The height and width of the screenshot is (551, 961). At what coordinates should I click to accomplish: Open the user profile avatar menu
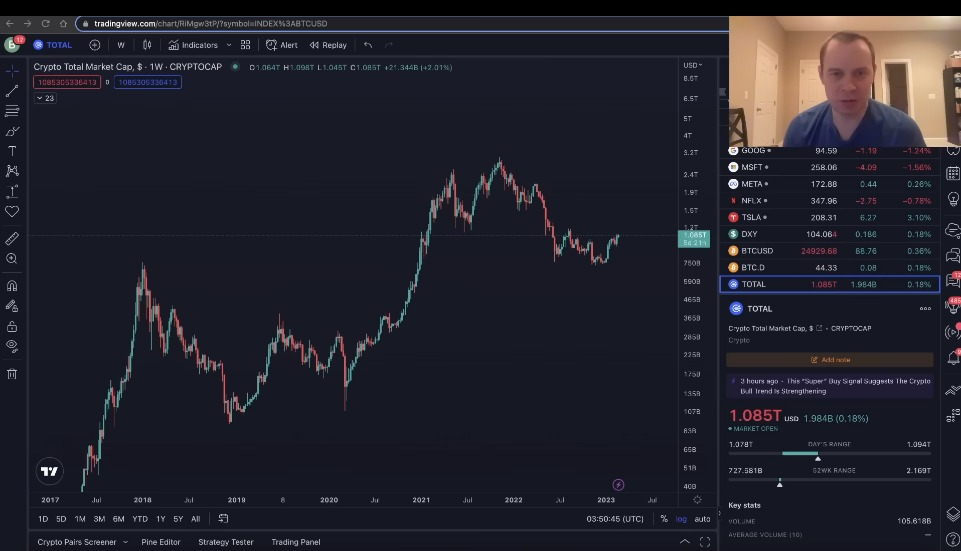(x=12, y=45)
